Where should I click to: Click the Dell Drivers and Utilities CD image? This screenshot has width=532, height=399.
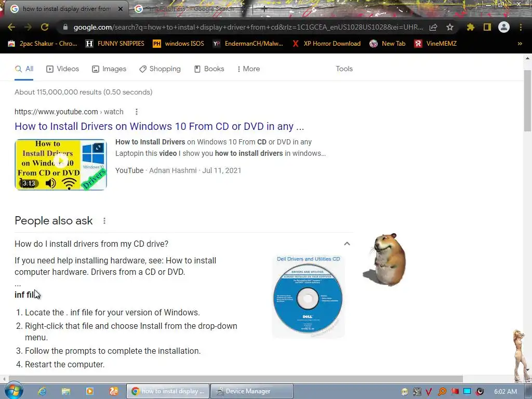point(308,296)
